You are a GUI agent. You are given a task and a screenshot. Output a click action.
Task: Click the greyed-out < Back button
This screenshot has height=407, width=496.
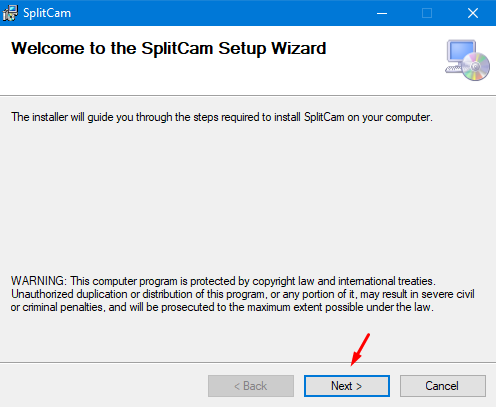(x=251, y=386)
